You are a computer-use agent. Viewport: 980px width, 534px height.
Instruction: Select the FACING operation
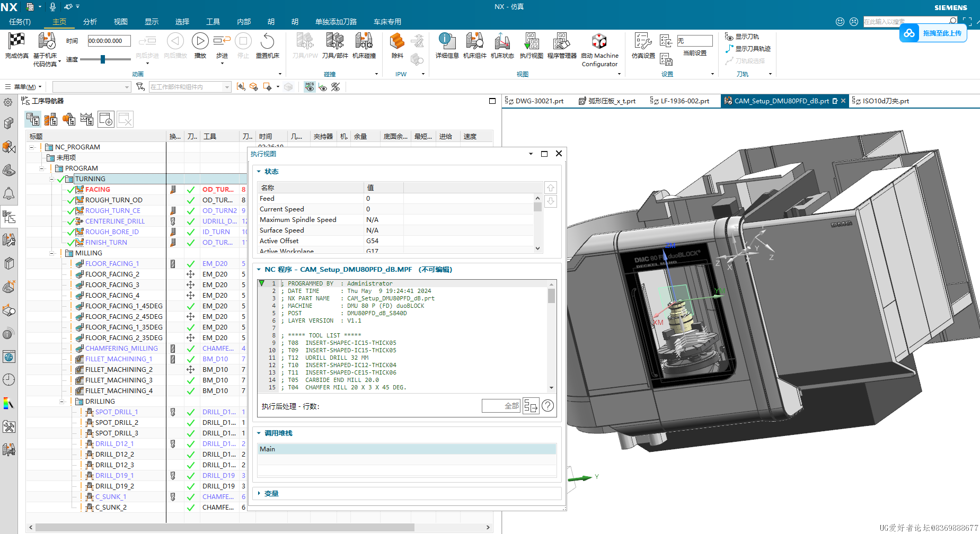coord(98,190)
